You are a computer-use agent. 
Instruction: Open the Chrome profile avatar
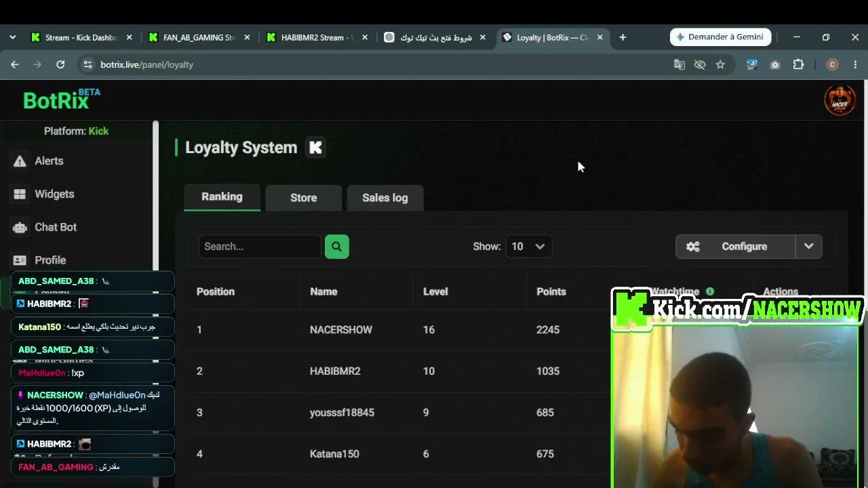pos(833,64)
